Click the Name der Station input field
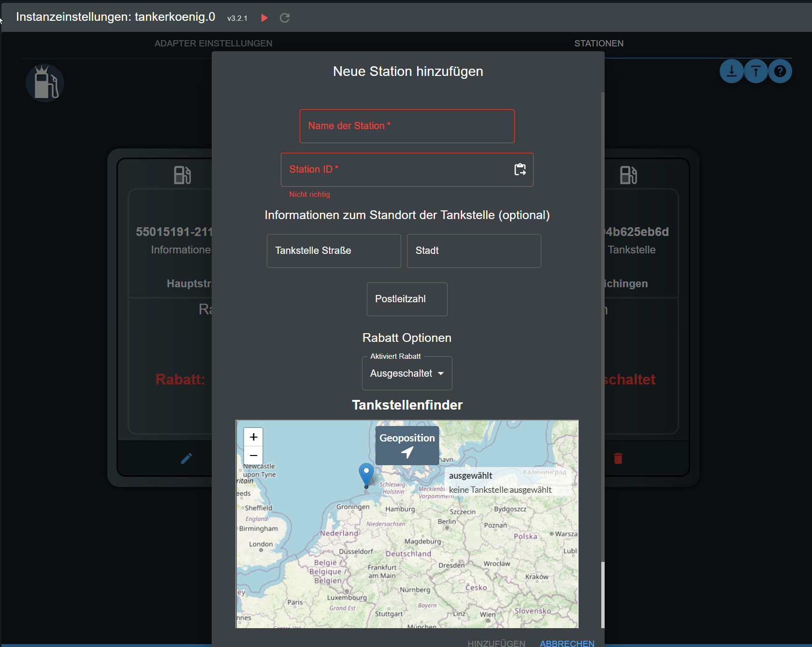The width and height of the screenshot is (812, 647). coord(407,126)
